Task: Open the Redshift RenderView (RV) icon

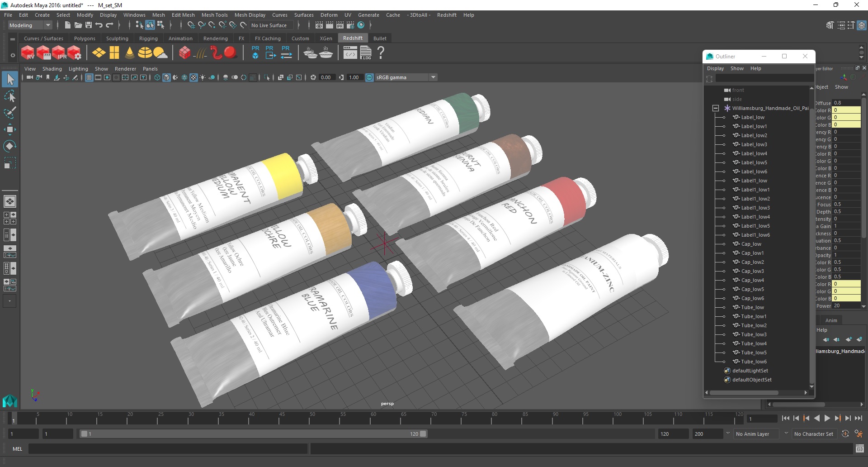Action: 28,53
